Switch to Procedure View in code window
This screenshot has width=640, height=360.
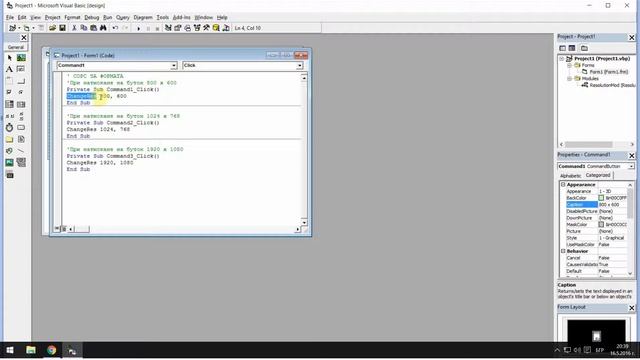(57, 229)
